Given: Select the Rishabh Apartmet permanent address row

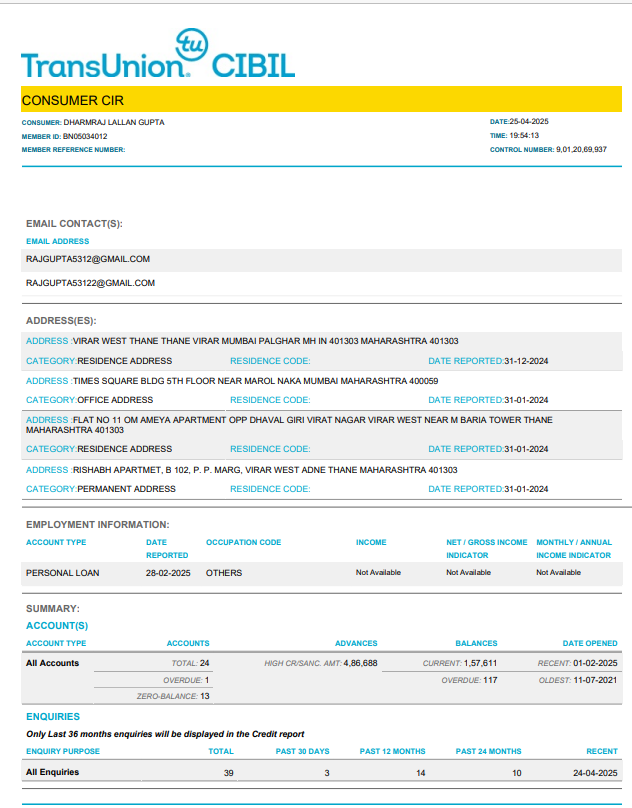Looking at the screenshot, I should 265,469.
